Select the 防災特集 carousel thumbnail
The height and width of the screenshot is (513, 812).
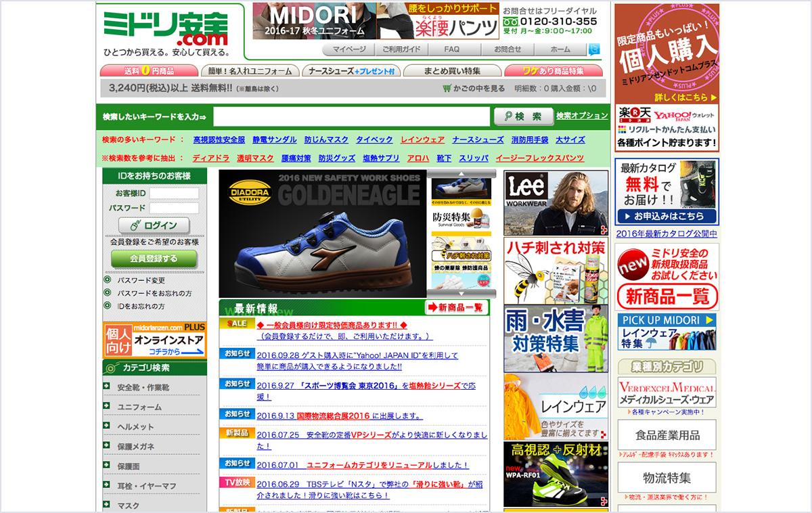click(461, 219)
